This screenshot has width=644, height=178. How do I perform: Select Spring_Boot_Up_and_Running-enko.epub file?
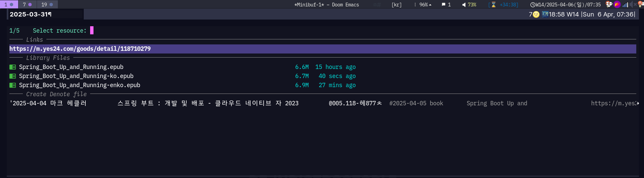coord(80,85)
